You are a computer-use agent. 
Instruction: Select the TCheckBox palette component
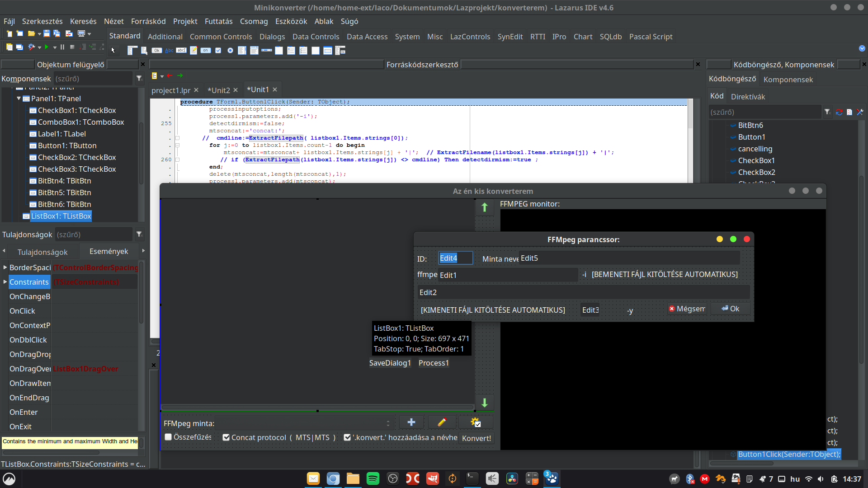(x=218, y=51)
